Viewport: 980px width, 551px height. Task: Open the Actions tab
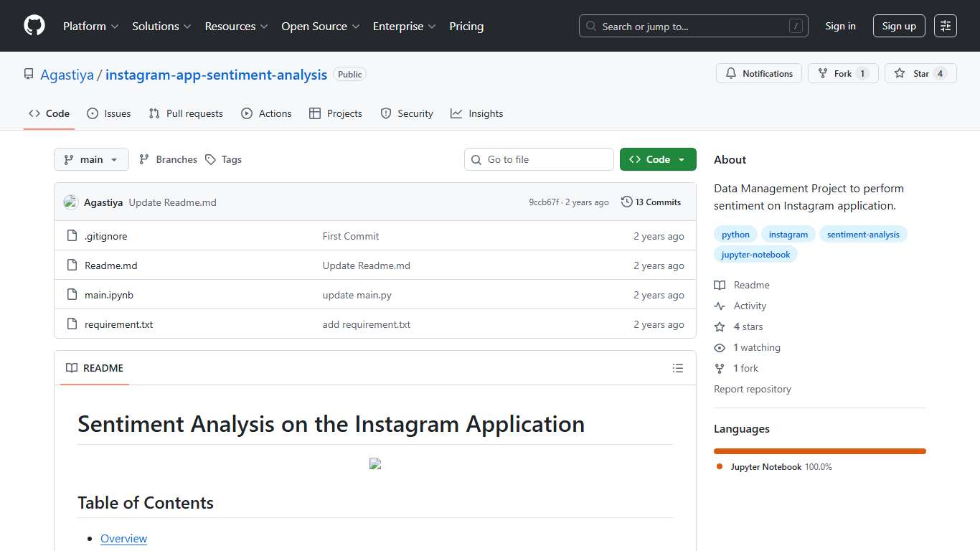click(x=266, y=113)
